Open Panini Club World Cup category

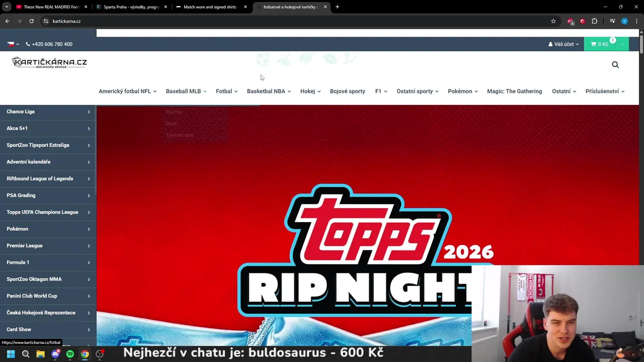click(48, 296)
